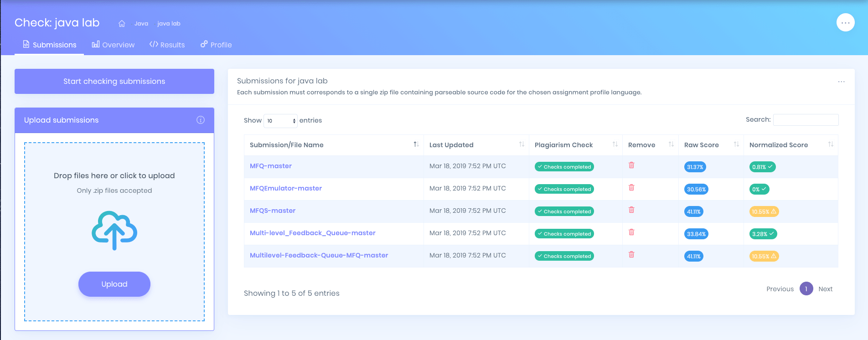Open the MFQS-master submission link

[273, 211]
